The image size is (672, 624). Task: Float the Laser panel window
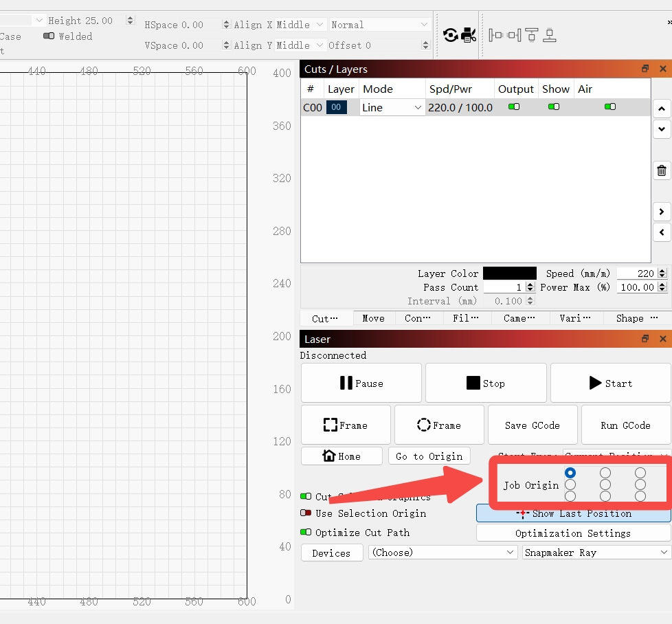[645, 339]
